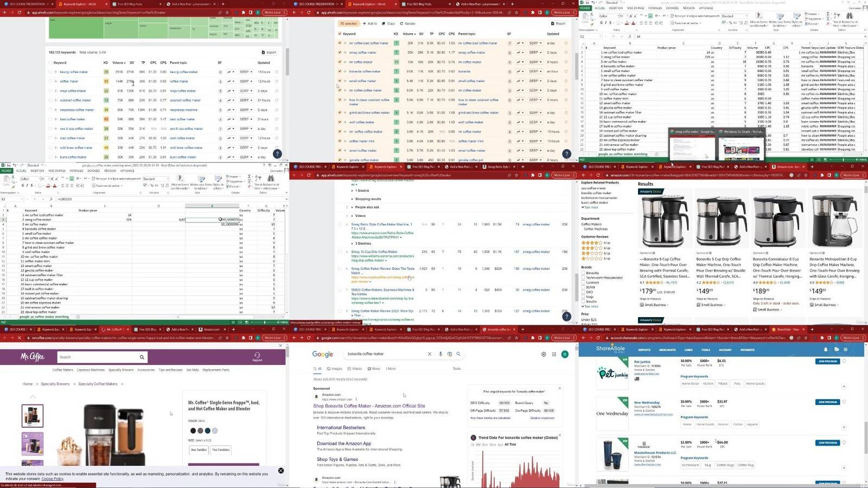Expand 'Shopping results' in the Ahrefs SERP overview
Screen dimensions: 868x488
[x=366, y=199]
